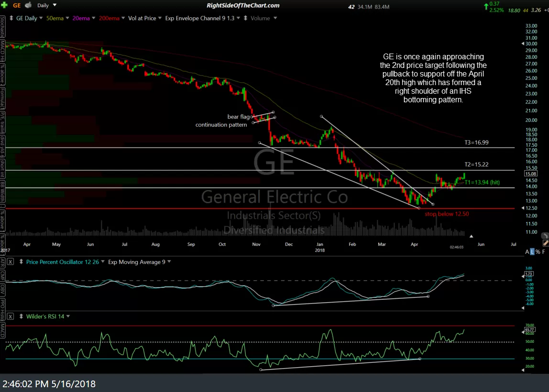Click the Daily timeframe label
The height and width of the screenshot is (392, 549).
(43, 5)
